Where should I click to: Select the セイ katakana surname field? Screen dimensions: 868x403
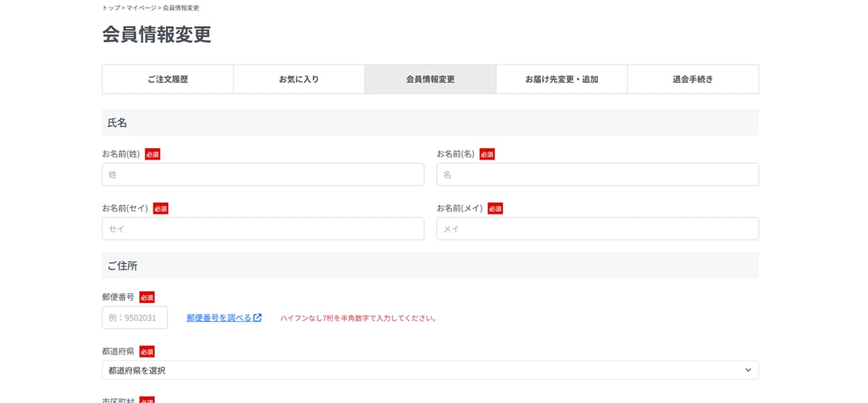[263, 229]
